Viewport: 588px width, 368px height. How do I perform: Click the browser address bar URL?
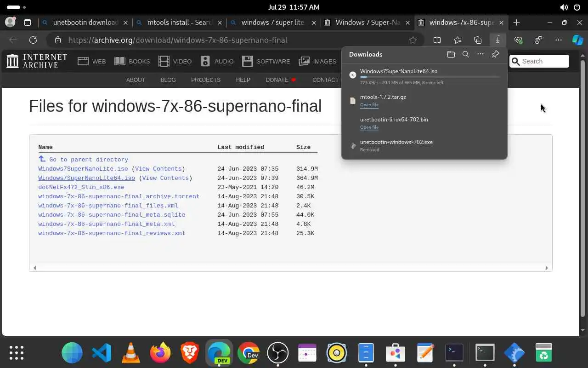click(178, 40)
